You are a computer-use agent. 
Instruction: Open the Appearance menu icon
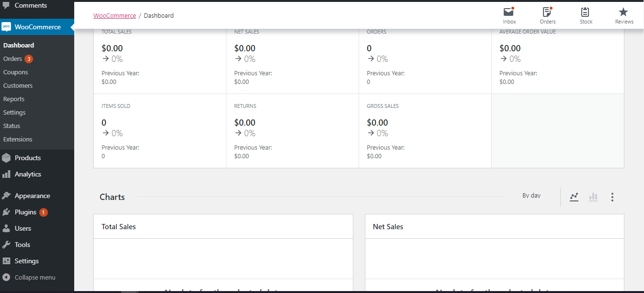[x=6, y=196]
